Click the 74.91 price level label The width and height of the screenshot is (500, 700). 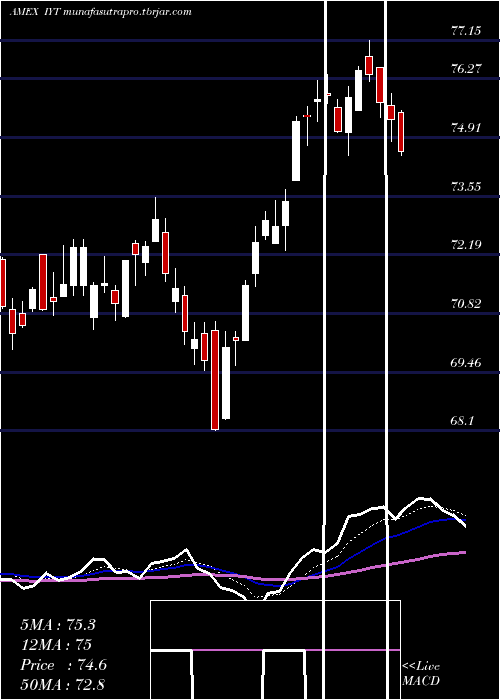(x=466, y=128)
